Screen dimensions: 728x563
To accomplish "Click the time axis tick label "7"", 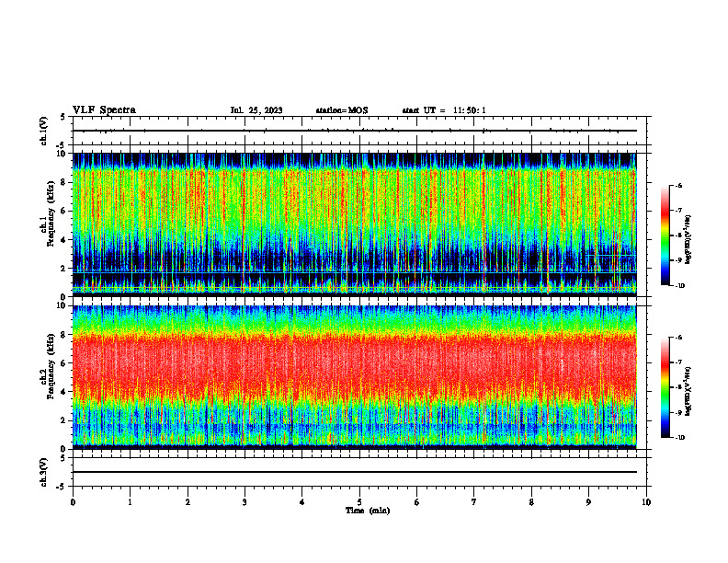I will pyautogui.click(x=474, y=502).
